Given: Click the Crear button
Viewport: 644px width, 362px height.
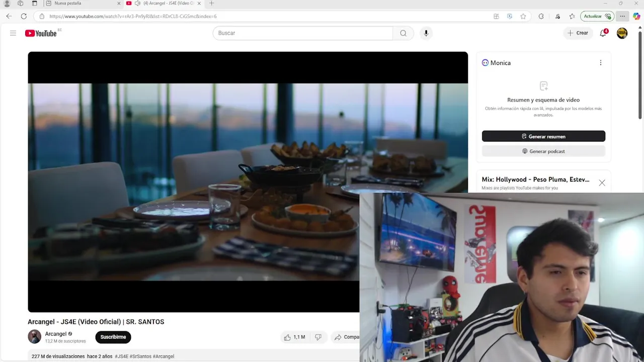Looking at the screenshot, I should [578, 33].
